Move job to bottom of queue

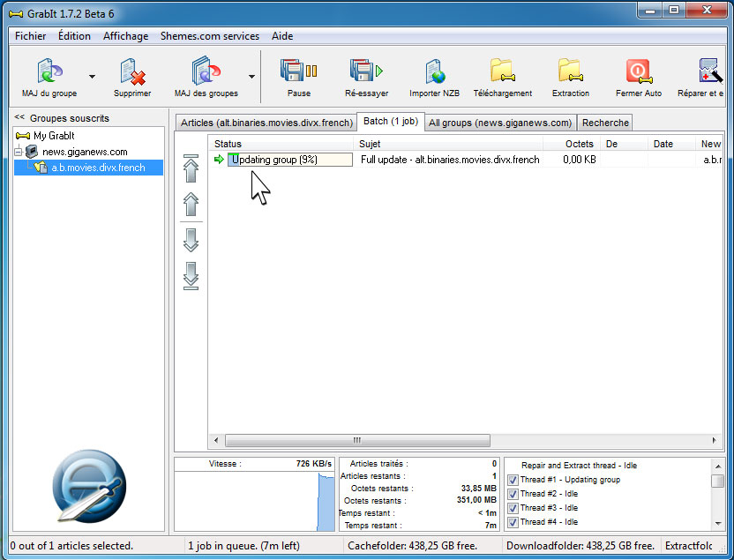click(x=191, y=276)
